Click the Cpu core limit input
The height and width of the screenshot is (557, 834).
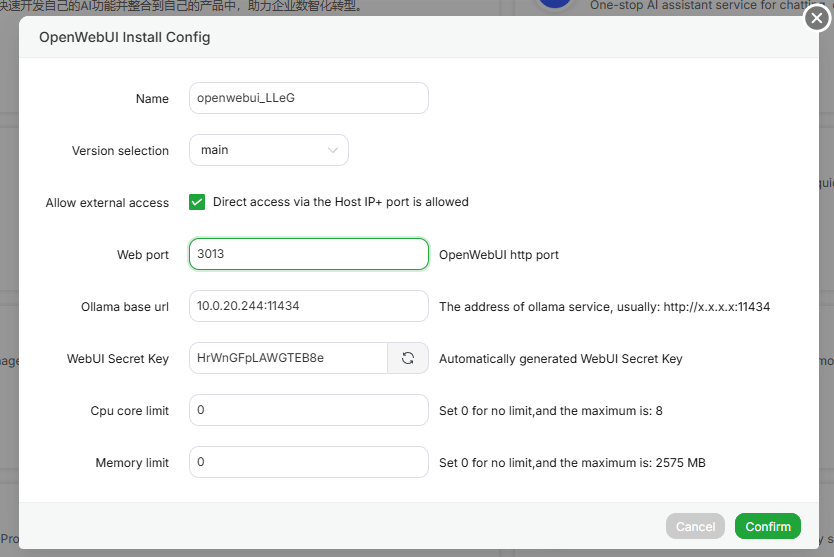pyautogui.click(x=308, y=410)
